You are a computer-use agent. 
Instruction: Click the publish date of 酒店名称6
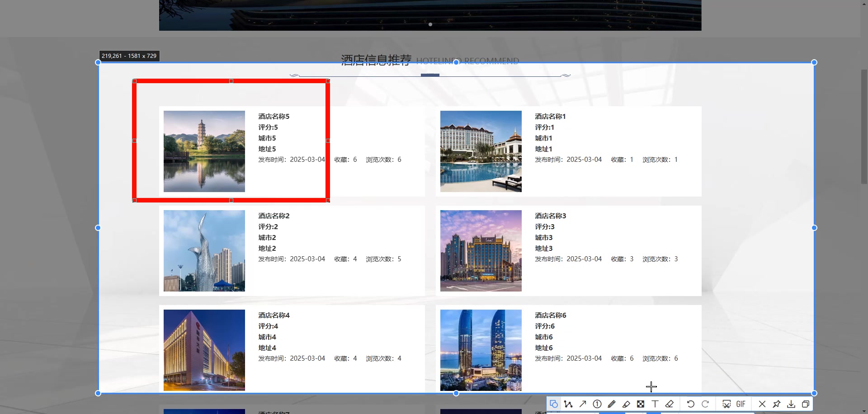[x=568, y=358]
